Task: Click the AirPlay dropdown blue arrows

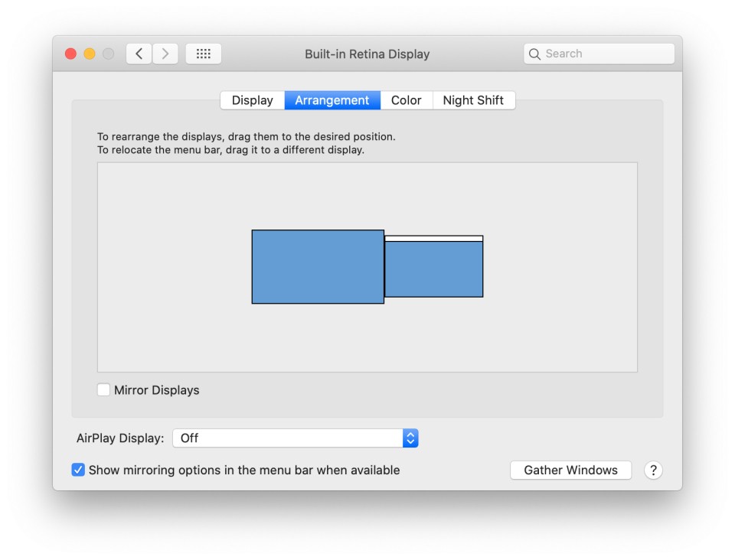Action: click(410, 438)
